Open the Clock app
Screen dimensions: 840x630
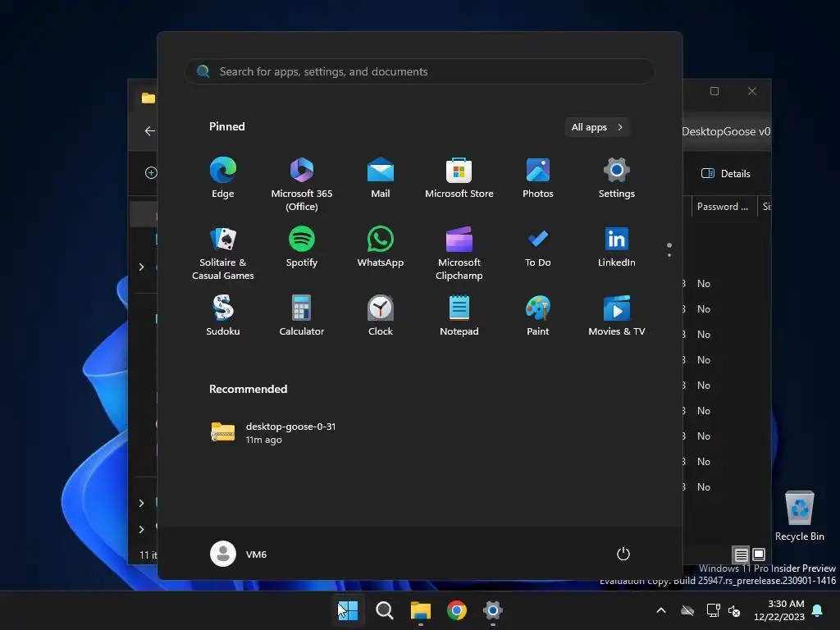click(381, 316)
